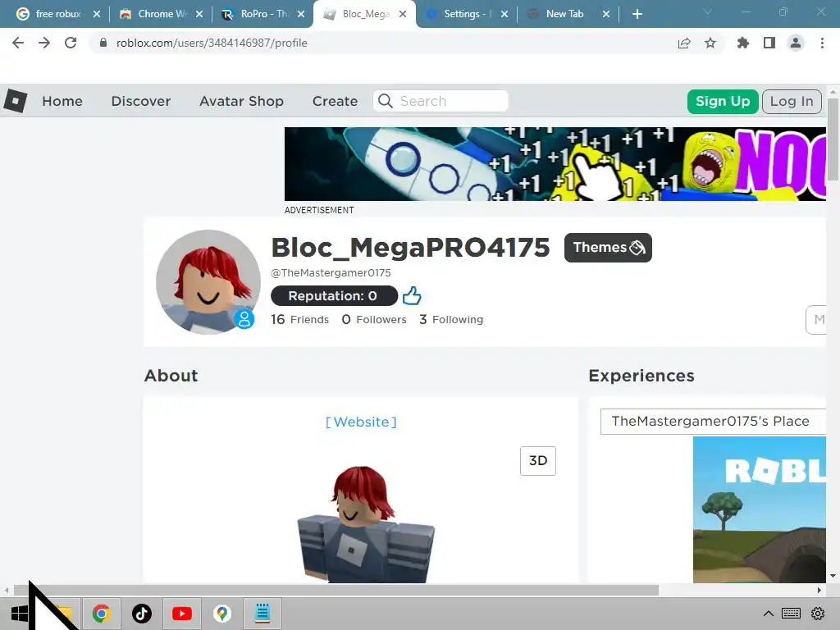This screenshot has width=840, height=630.
Task: Show hidden system tray icons
Action: (x=768, y=614)
